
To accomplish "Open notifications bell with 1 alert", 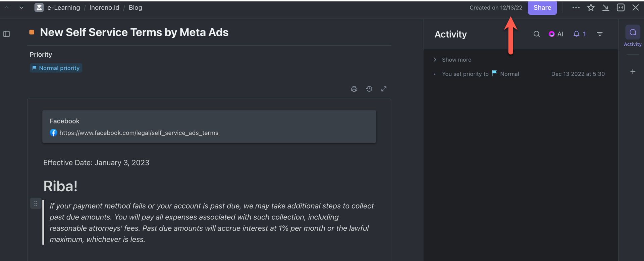I will pyautogui.click(x=580, y=34).
